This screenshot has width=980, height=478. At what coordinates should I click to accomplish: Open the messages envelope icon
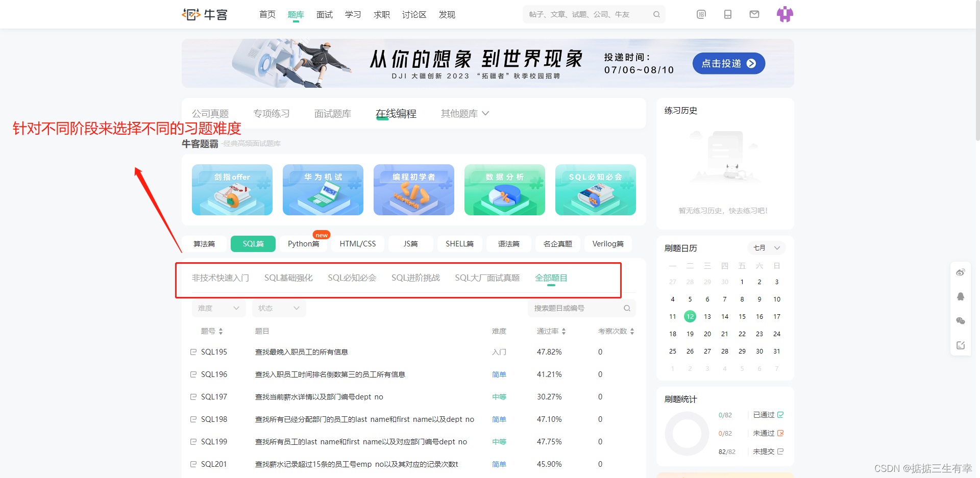754,14
